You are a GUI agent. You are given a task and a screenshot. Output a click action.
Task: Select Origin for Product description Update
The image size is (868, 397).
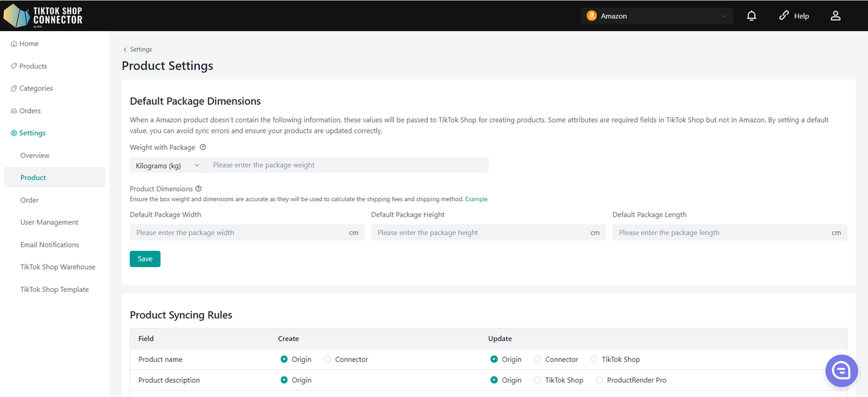click(x=494, y=380)
